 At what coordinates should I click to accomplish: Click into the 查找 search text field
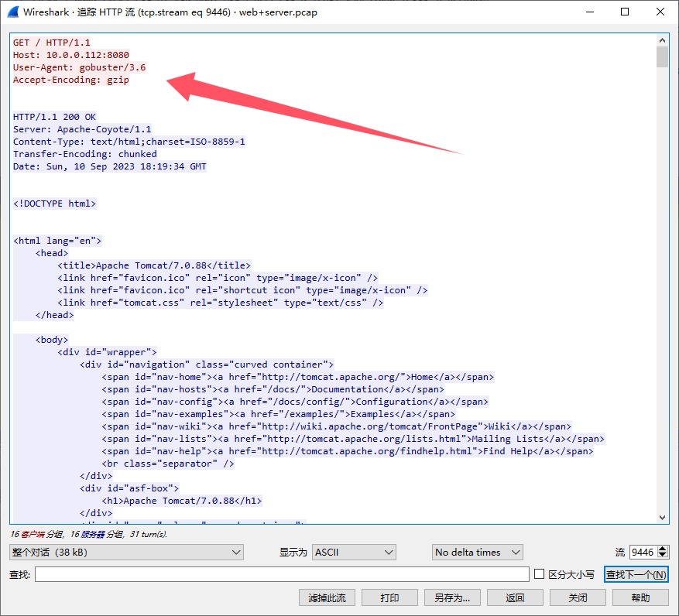(282, 574)
